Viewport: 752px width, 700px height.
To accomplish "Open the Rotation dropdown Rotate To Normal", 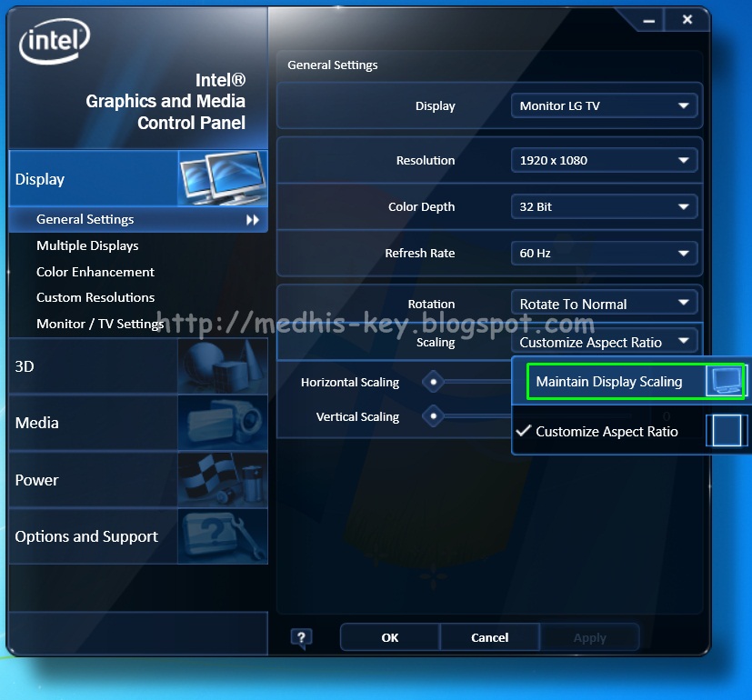I will [605, 303].
